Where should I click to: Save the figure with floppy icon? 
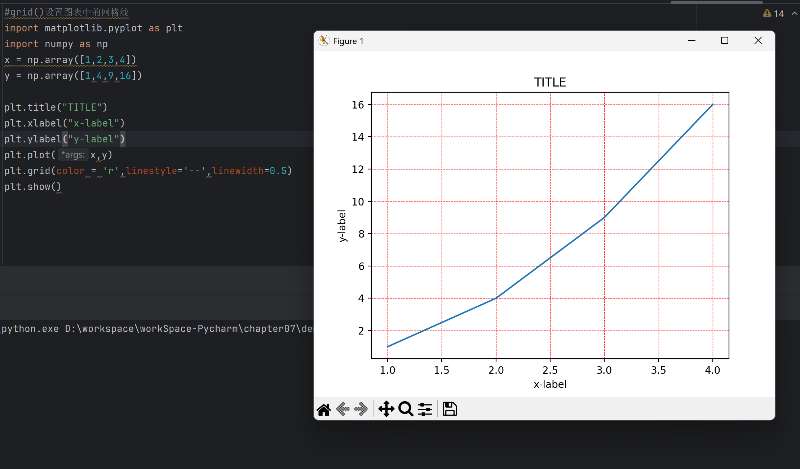pos(449,409)
